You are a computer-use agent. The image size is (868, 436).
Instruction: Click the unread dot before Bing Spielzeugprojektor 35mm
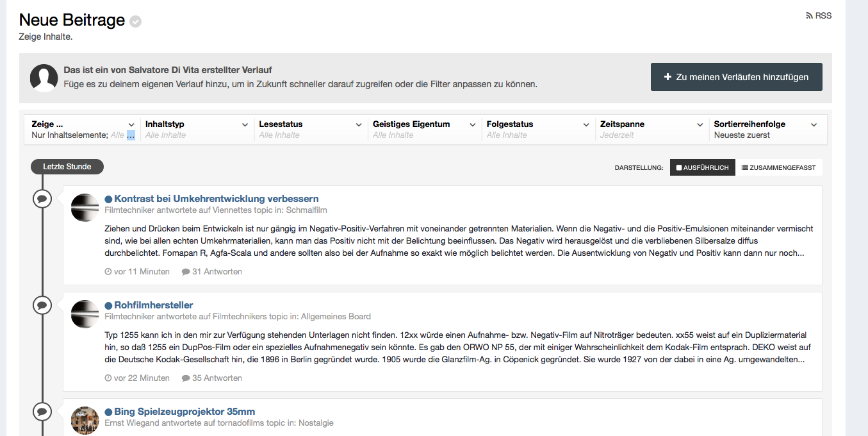108,412
